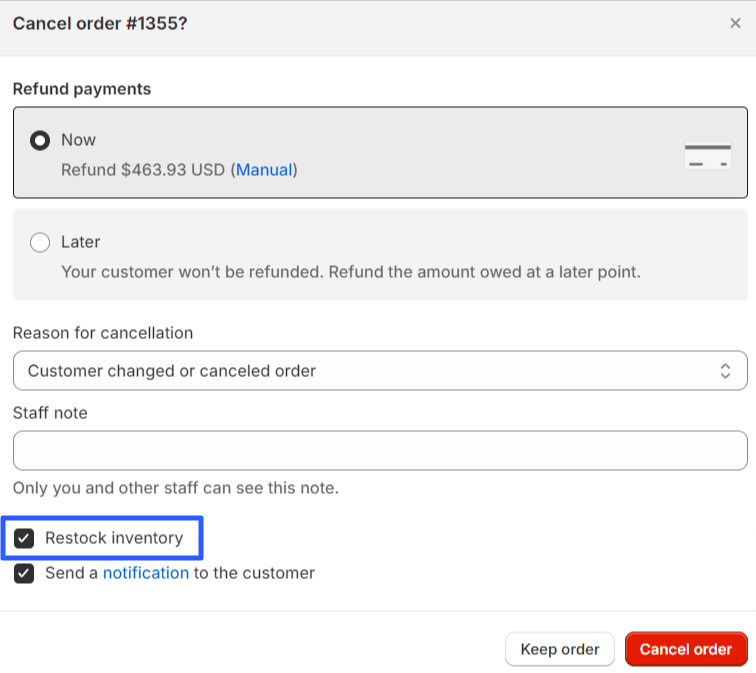Open the Manual refund link

pyautogui.click(x=264, y=170)
